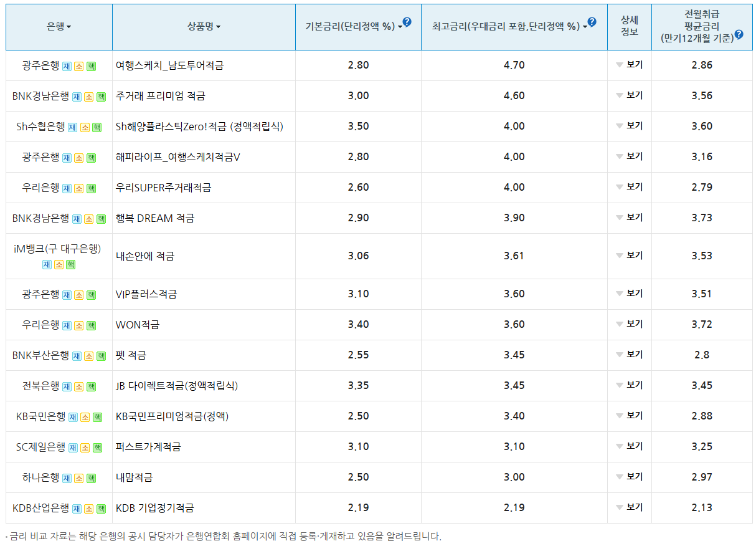Click 핵 badge in 우리SUPER주거래적금 row

(x=92, y=188)
